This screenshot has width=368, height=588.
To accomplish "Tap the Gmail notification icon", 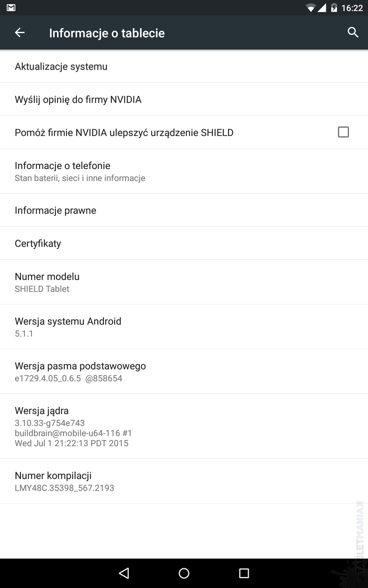I will (11, 8).
